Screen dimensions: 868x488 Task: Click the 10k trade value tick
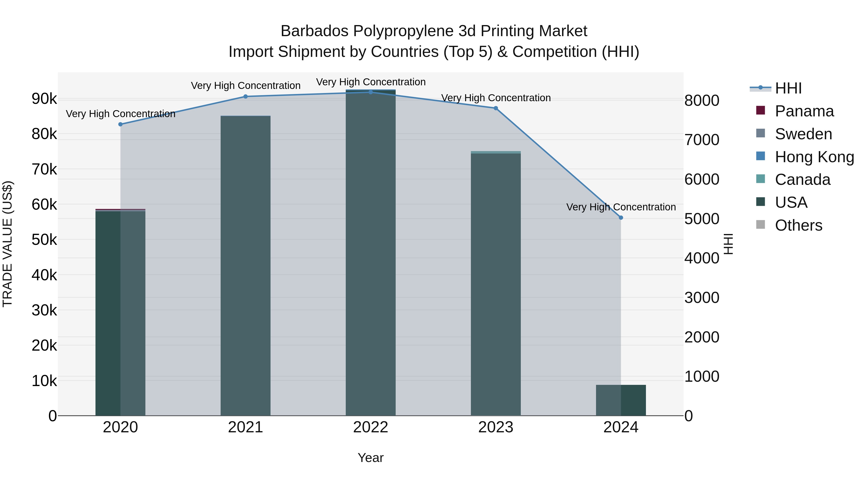point(44,381)
